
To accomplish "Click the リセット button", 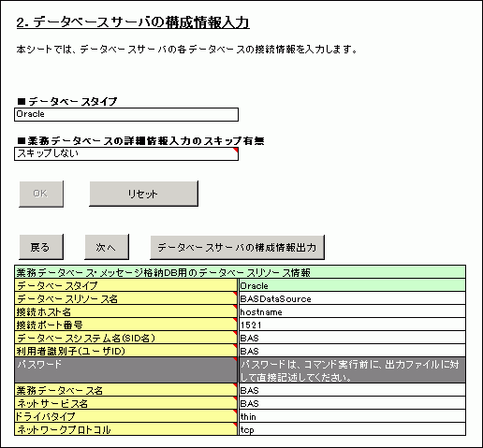I will point(143,194).
